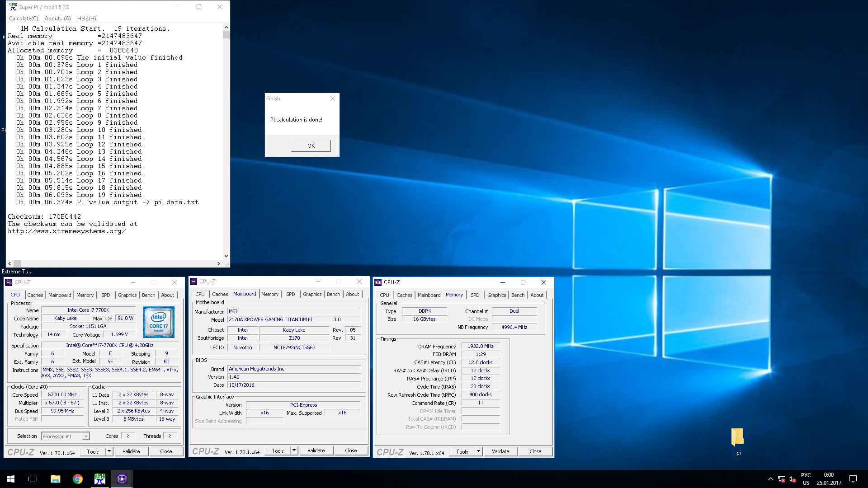Click the Super PI vertical scrollbar up arrow

pyautogui.click(x=226, y=27)
